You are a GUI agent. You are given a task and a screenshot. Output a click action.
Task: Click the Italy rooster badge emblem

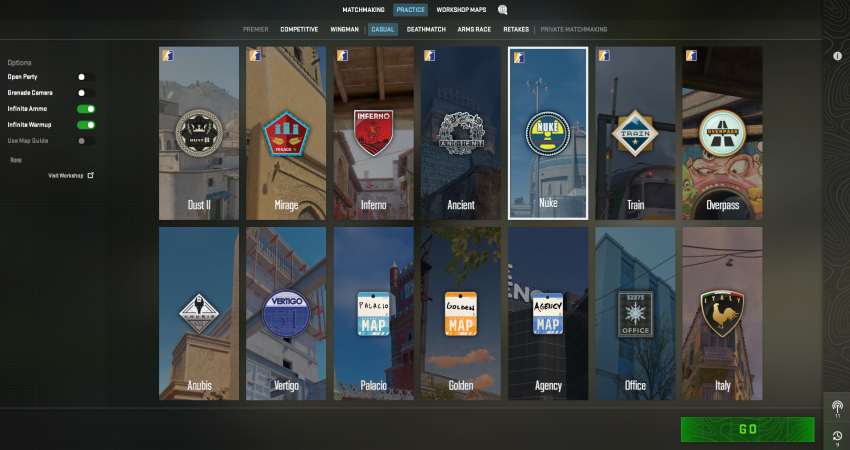tap(721, 313)
